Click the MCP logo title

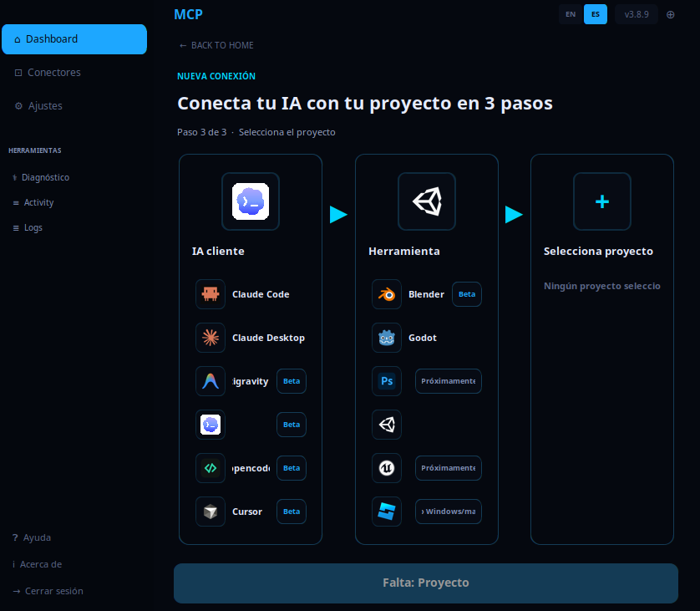tap(188, 14)
